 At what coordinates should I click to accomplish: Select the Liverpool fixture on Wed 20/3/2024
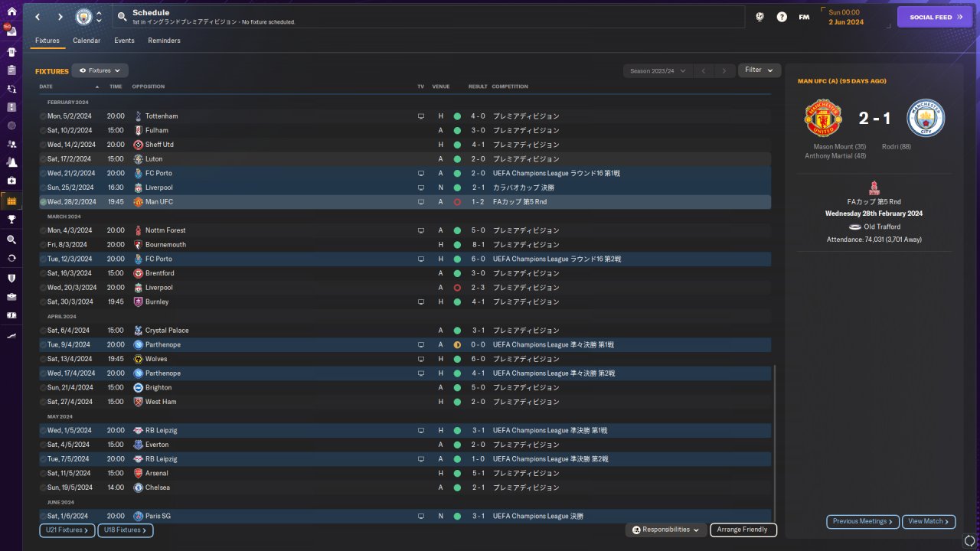click(405, 288)
